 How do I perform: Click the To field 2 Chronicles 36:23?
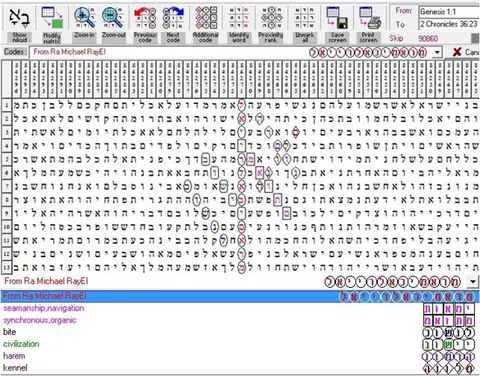(449, 24)
